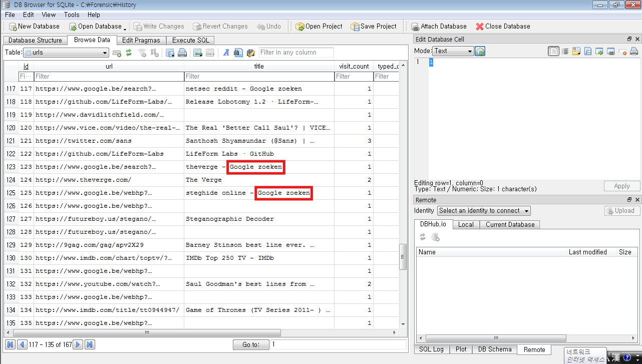Click the clear all filters funnel icon
The image size is (642, 364).
click(142, 53)
